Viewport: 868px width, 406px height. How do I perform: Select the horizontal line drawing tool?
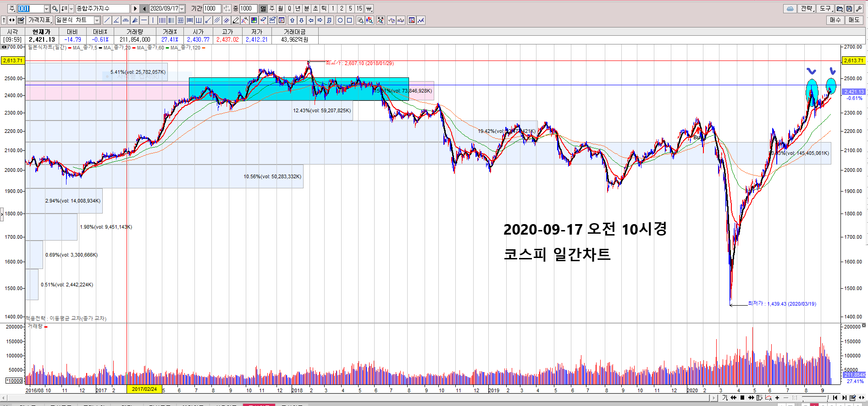click(144, 20)
